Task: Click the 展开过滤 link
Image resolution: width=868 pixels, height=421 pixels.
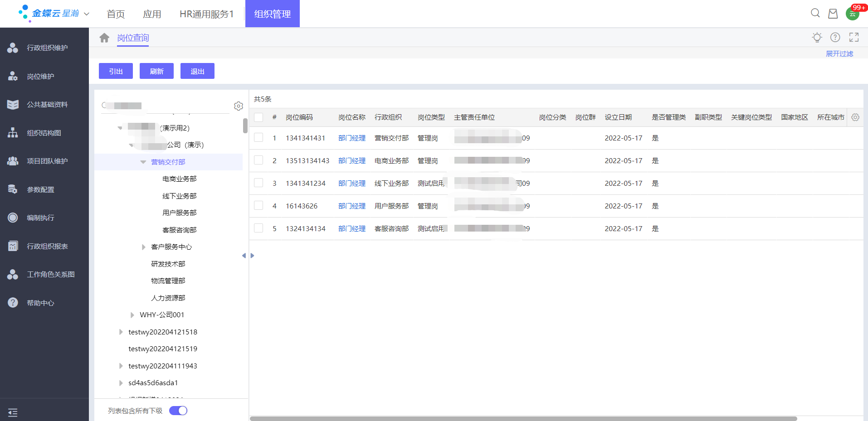Action: tap(839, 53)
